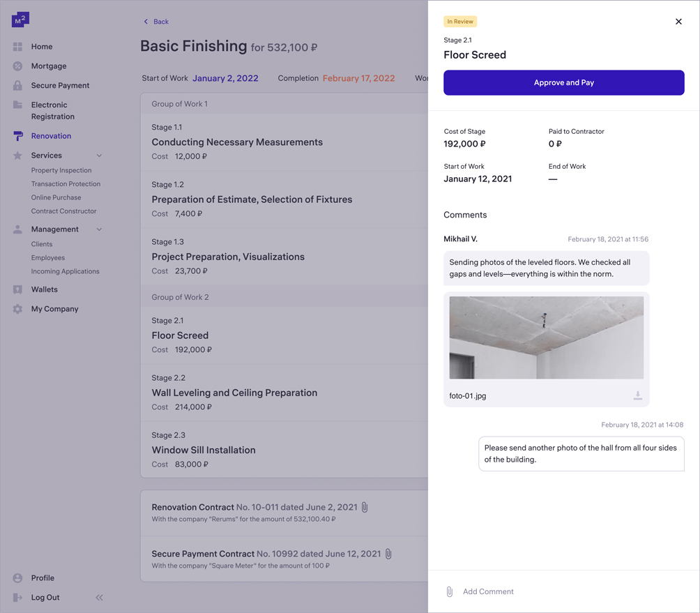Open the Renovation section in sidebar
Image resolution: width=700 pixels, height=613 pixels.
51,136
